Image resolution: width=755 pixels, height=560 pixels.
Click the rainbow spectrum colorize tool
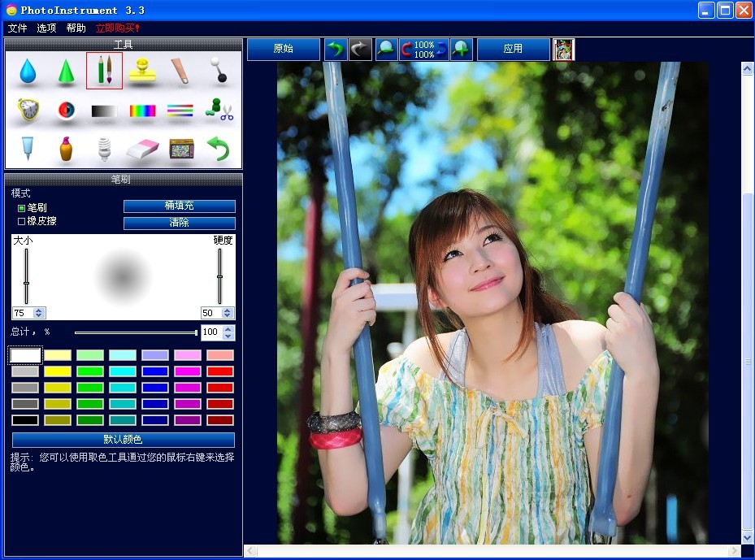click(142, 111)
